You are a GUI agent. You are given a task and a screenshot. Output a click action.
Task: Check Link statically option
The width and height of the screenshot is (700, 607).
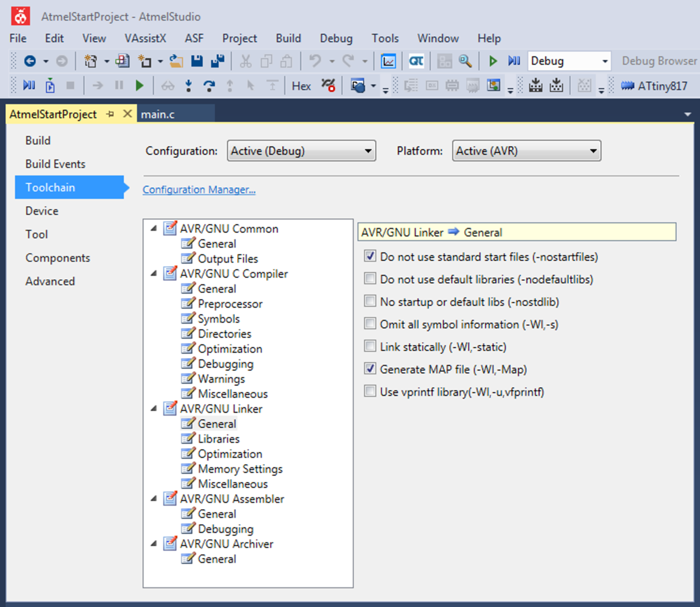point(370,346)
